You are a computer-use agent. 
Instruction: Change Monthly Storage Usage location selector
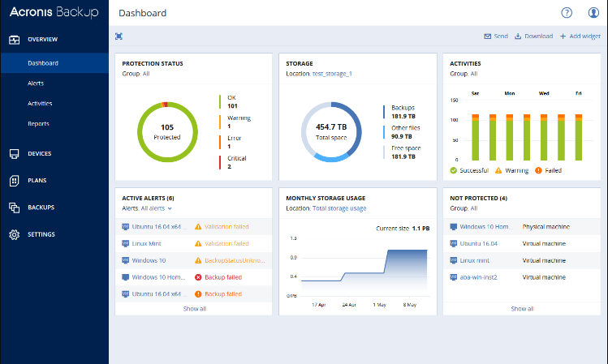tap(339, 208)
